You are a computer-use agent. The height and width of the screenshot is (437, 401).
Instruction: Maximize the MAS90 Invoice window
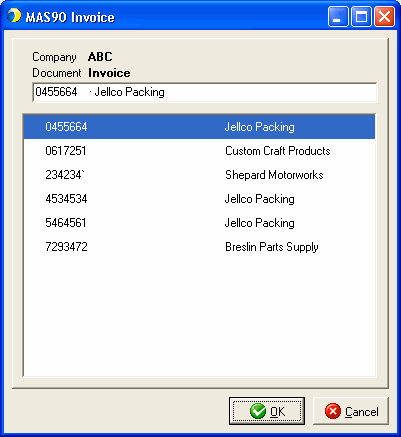[x=361, y=16]
